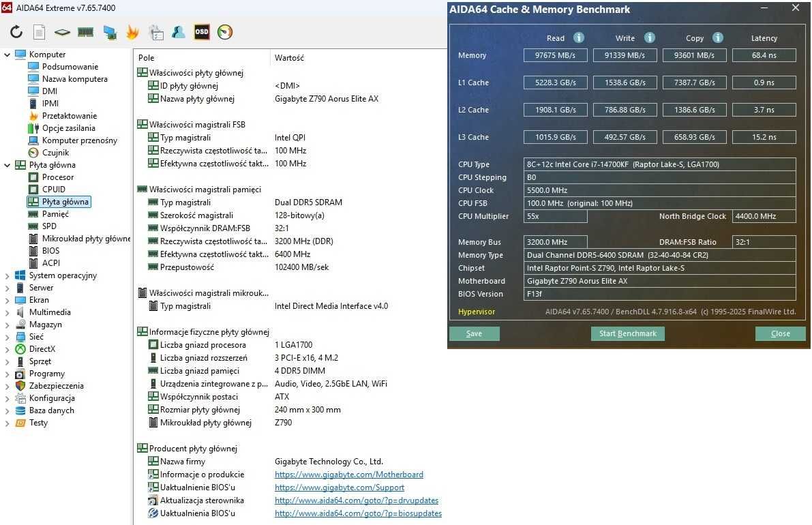The height and width of the screenshot is (525, 812).
Task: Select Nazwa płyty głównej row
Action: (x=290, y=99)
